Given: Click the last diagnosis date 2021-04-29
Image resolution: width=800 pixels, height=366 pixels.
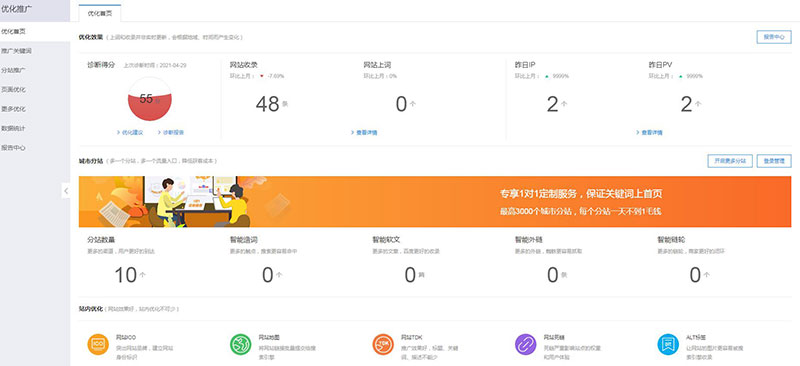Looking at the screenshot, I should pos(173,66).
